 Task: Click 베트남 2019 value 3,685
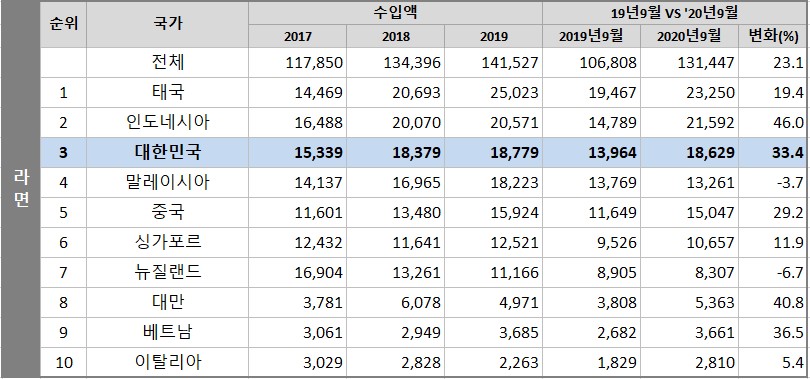tap(518, 333)
